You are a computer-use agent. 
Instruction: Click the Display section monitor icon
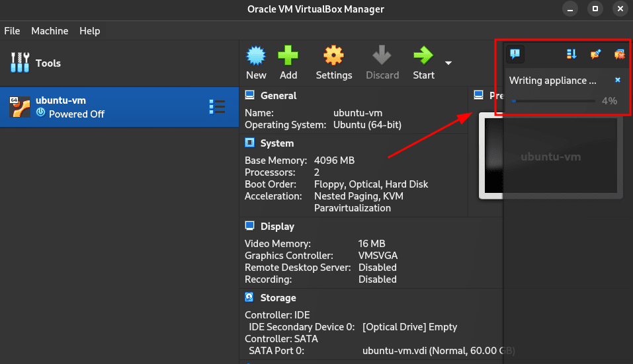pyautogui.click(x=250, y=226)
